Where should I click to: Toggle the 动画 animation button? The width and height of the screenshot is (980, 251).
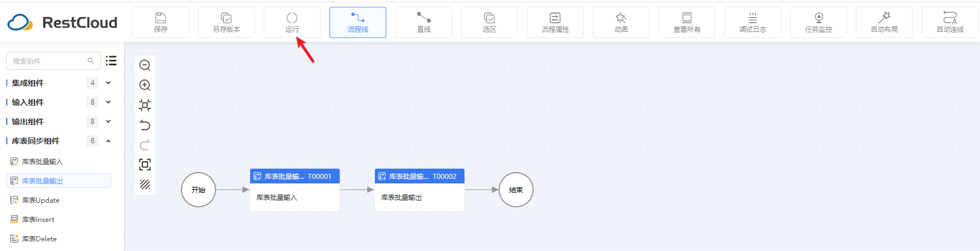[x=621, y=23]
